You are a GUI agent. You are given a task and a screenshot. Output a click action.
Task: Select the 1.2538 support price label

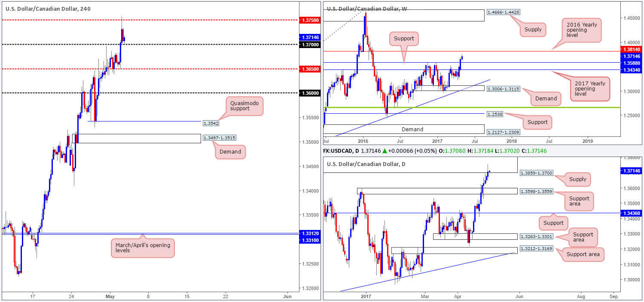click(x=494, y=114)
